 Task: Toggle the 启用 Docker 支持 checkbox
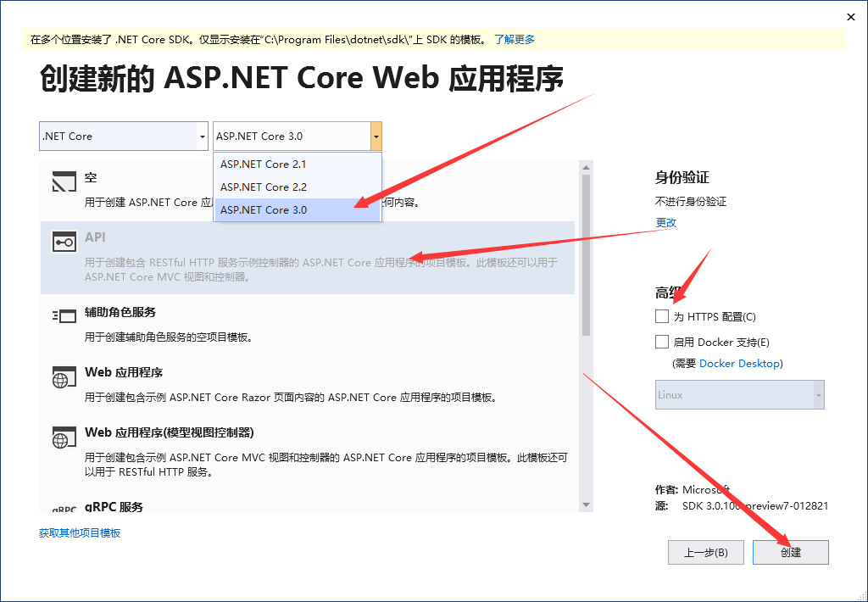click(661, 342)
